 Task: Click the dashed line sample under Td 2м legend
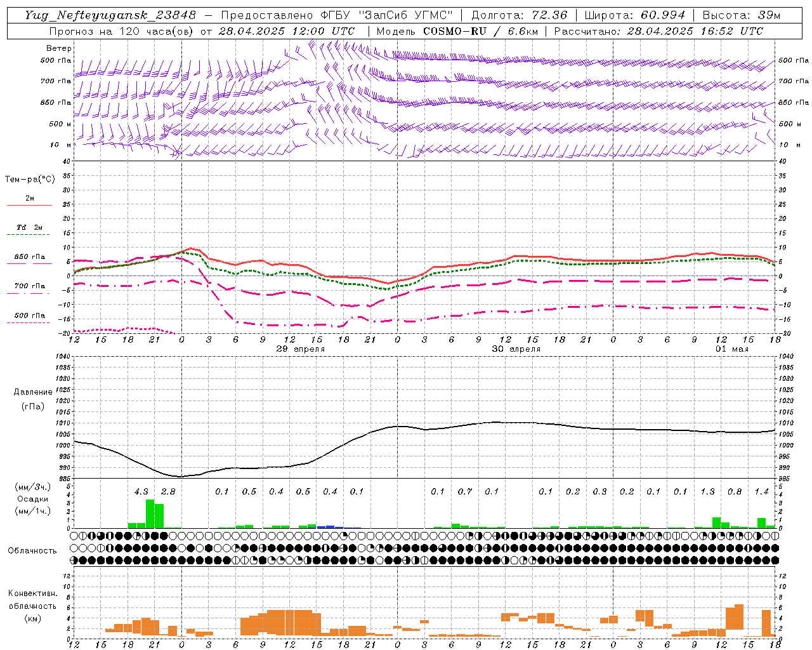30,234
